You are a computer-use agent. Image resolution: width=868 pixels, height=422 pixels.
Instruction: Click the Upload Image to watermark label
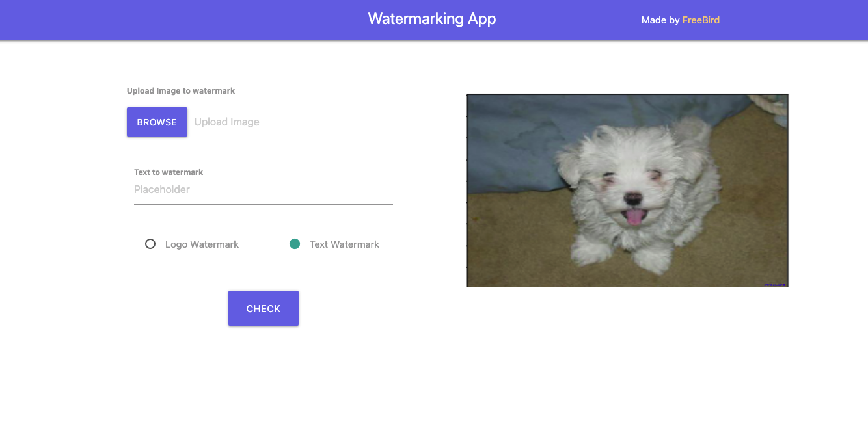pyautogui.click(x=181, y=91)
